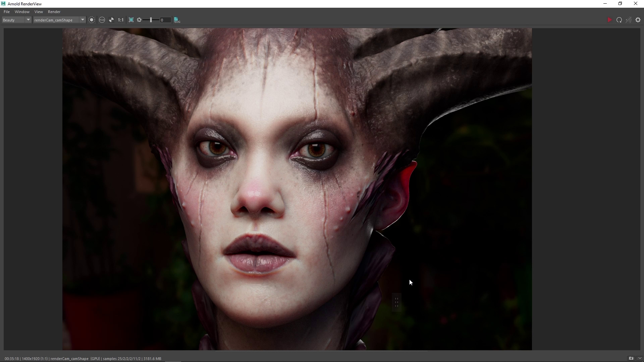The image size is (644, 362).
Task: Start the render with the red play icon
Action: [x=610, y=20]
